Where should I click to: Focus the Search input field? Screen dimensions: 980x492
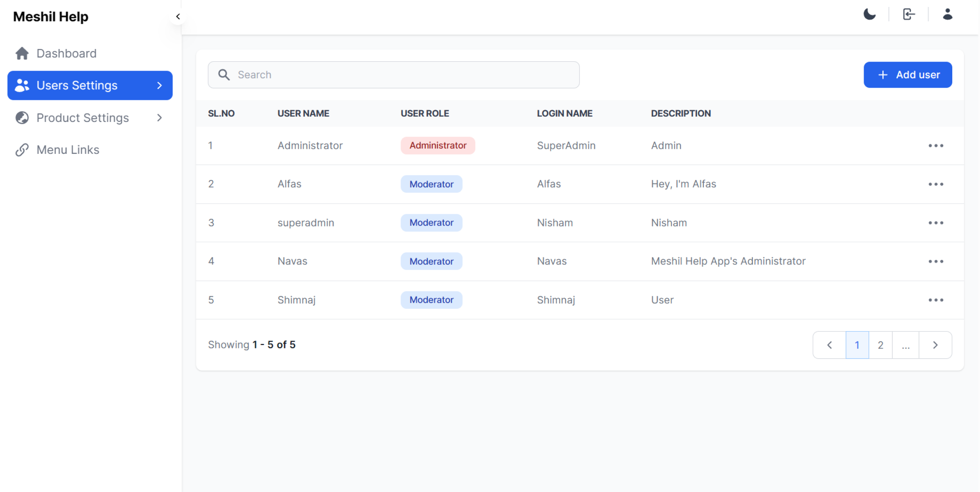point(404,75)
